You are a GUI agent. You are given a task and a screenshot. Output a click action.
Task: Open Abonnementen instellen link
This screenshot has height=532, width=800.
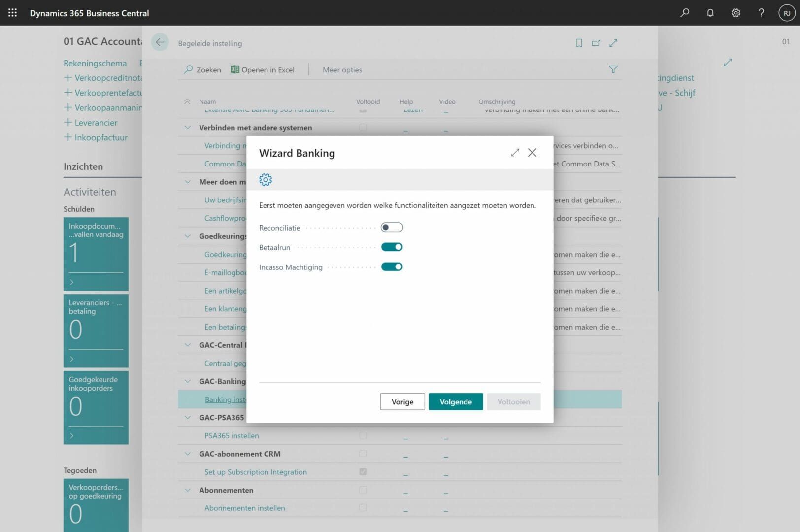(244, 508)
